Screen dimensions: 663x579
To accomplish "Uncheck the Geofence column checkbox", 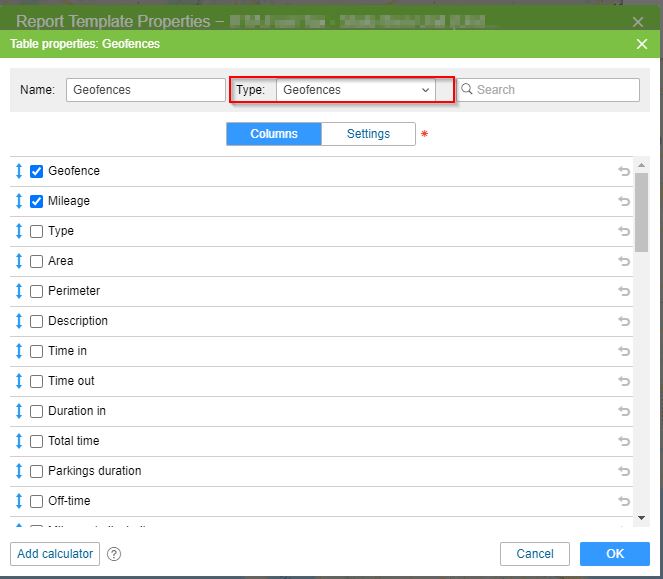I will coord(37,171).
